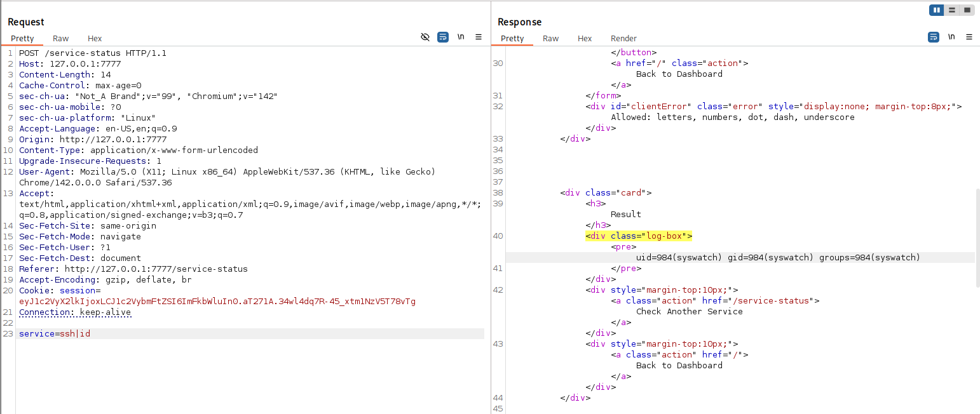The image size is (980, 414).
Task: Switch to the Request Raw tab
Action: pos(61,39)
